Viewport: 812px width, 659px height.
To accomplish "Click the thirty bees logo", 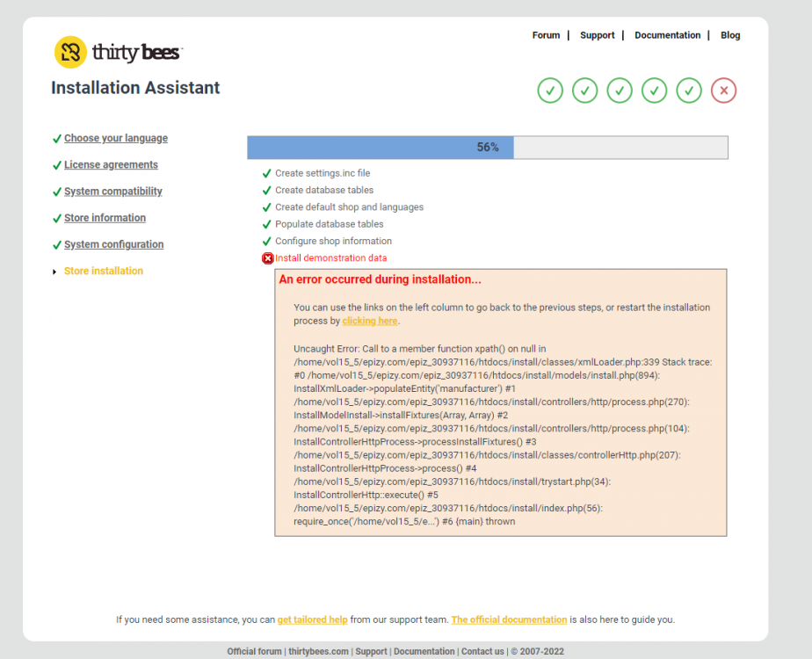I will [x=117, y=53].
